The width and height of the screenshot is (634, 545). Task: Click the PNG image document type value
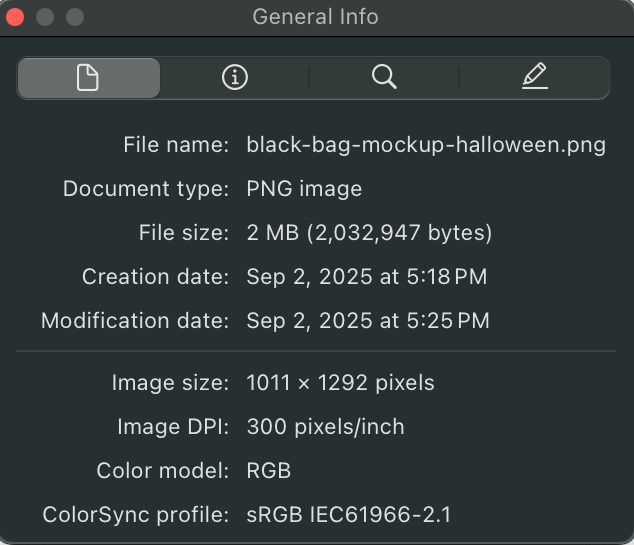(304, 189)
